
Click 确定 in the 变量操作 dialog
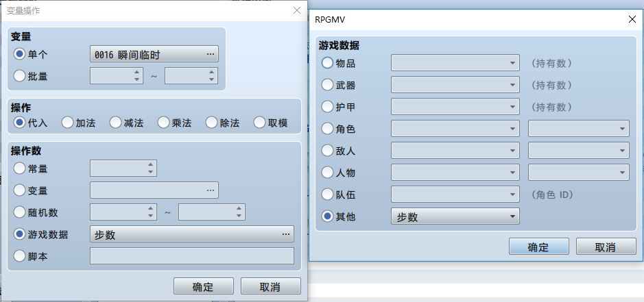click(203, 286)
